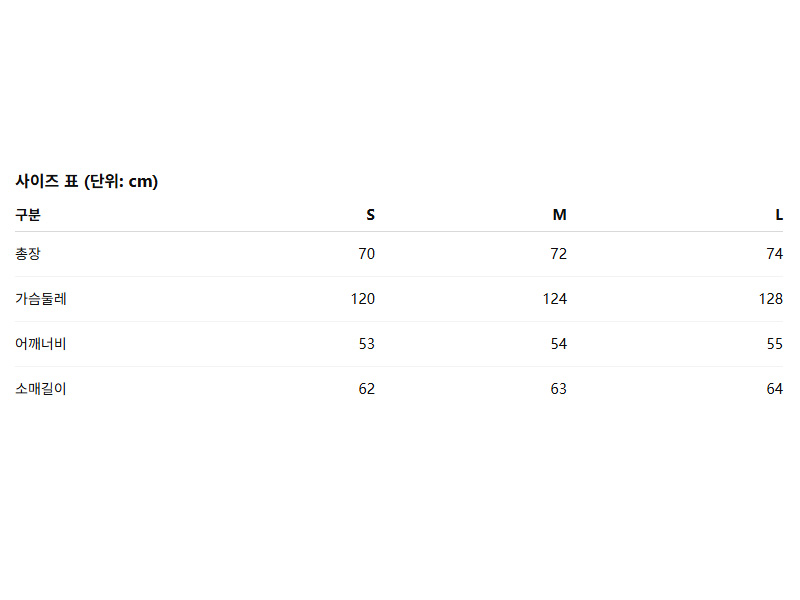
Task: Select the 구분 column header
Action: [28, 214]
